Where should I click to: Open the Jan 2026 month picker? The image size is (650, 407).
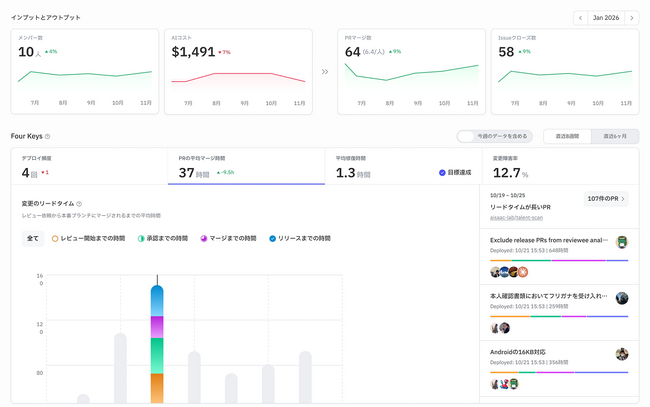606,18
